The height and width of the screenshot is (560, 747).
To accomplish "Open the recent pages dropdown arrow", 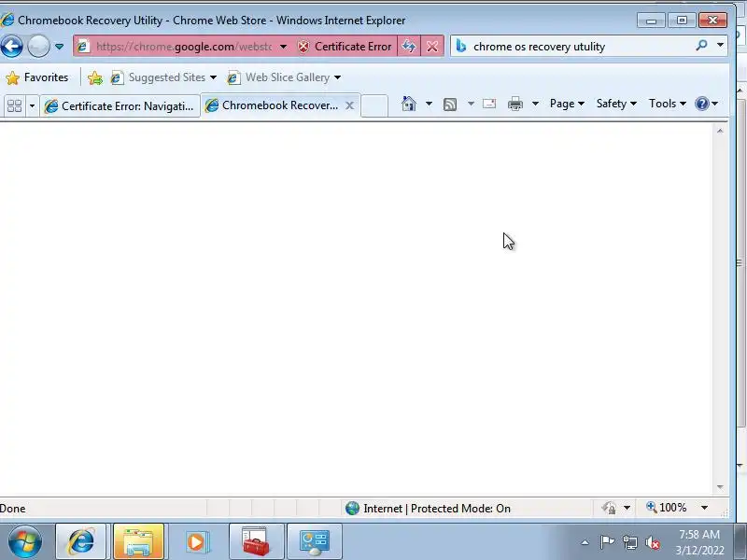I will tap(59, 47).
